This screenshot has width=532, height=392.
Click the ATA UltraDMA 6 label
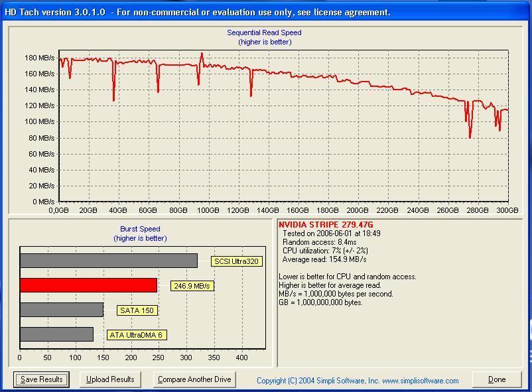click(137, 335)
